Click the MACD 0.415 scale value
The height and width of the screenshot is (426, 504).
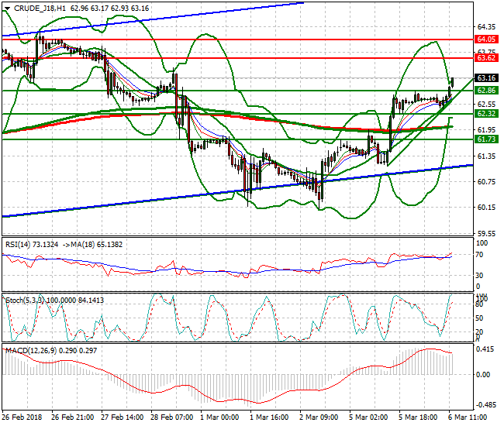click(485, 349)
